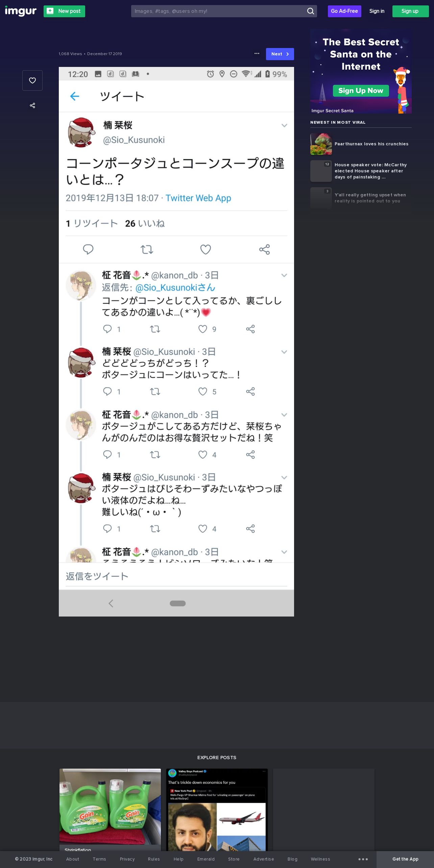This screenshot has width=434, height=868.
Task: Open the Emerald footer link
Action: (x=206, y=859)
